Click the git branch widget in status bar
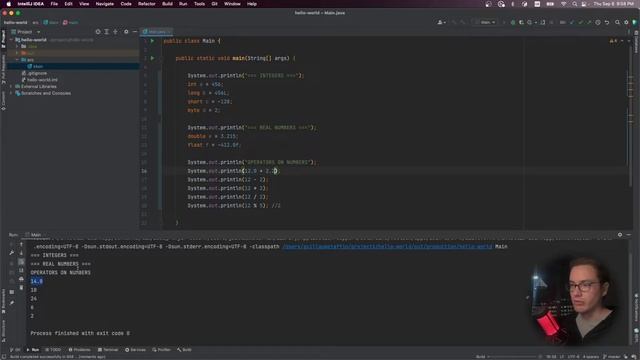Screen dimensions: 640x360 611,356
